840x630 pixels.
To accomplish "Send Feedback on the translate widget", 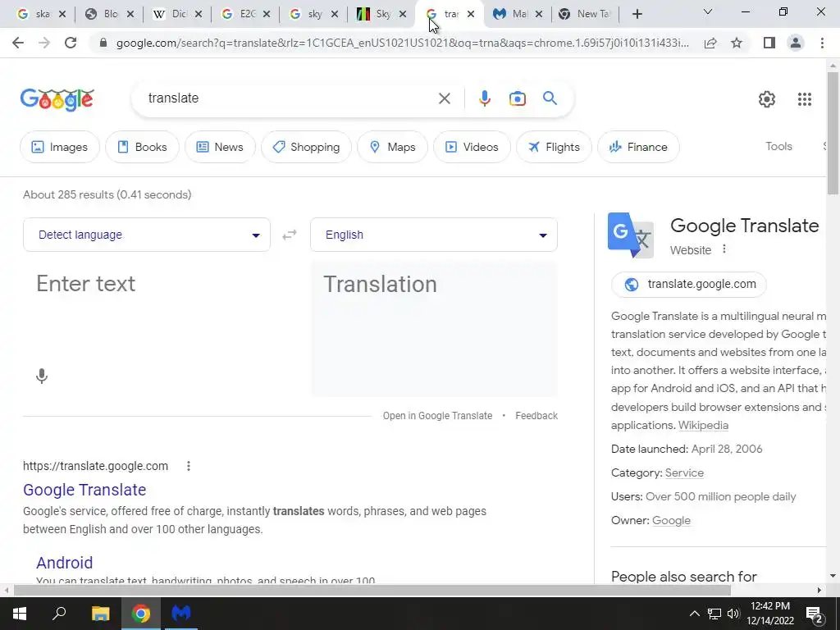I will [x=536, y=416].
